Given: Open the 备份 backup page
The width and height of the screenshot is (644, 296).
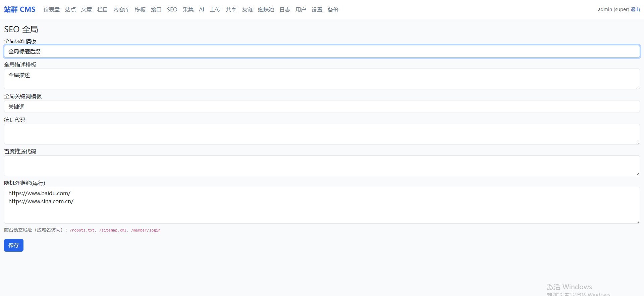Looking at the screenshot, I should pos(333,10).
